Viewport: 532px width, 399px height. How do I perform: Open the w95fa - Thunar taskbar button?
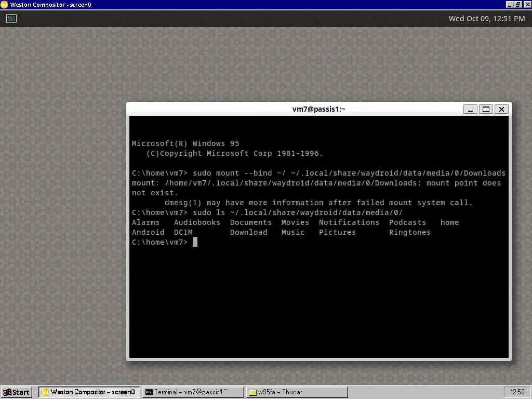point(297,392)
